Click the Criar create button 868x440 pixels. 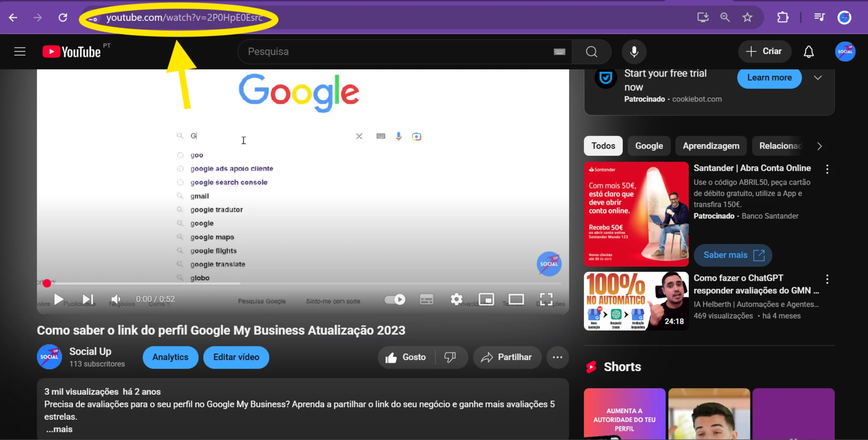[764, 51]
